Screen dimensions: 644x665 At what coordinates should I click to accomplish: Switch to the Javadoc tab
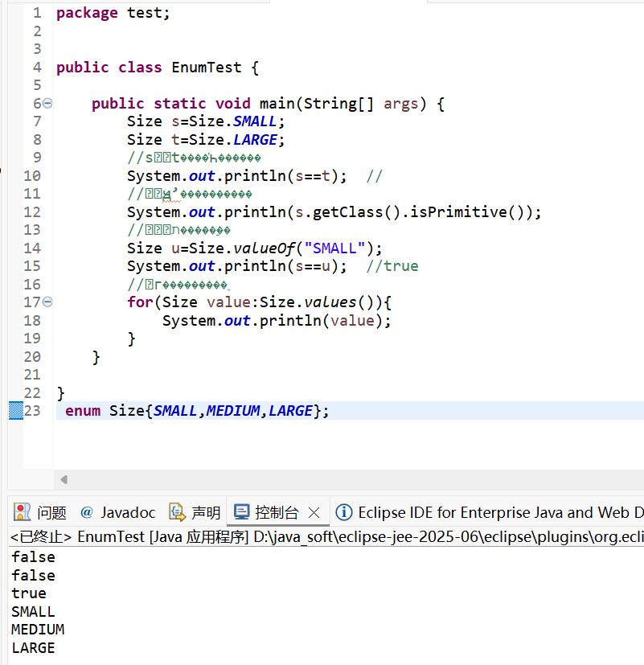pos(118,512)
